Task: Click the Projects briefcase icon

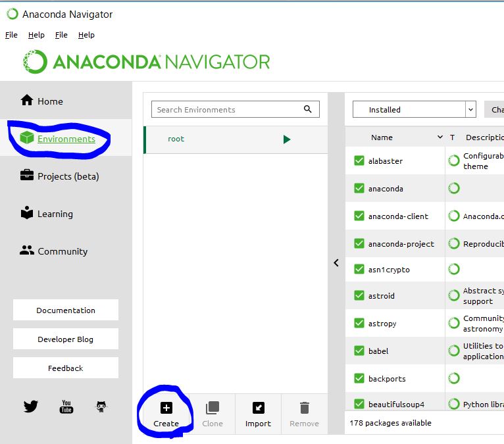Action: point(27,175)
